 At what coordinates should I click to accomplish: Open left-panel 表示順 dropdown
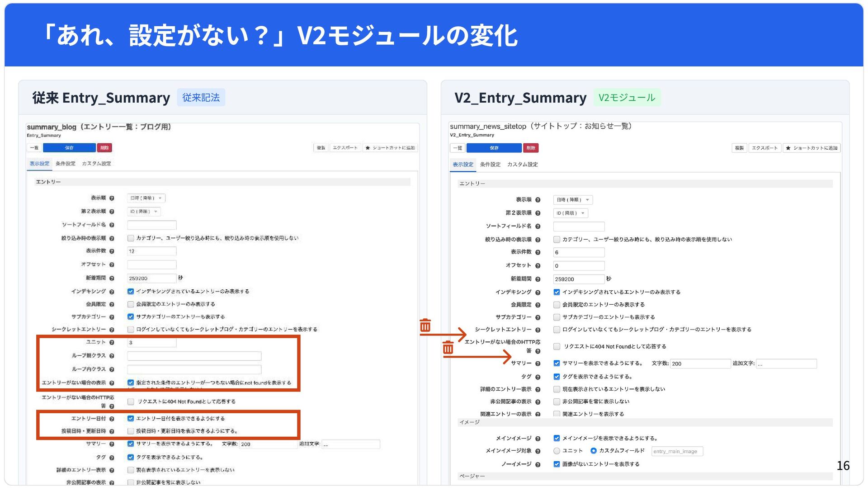click(146, 198)
